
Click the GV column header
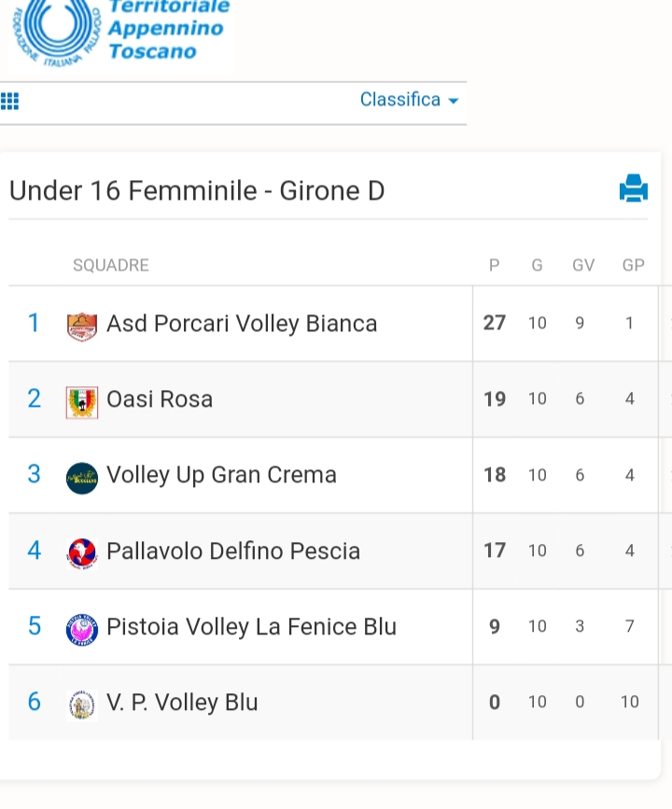(x=583, y=265)
